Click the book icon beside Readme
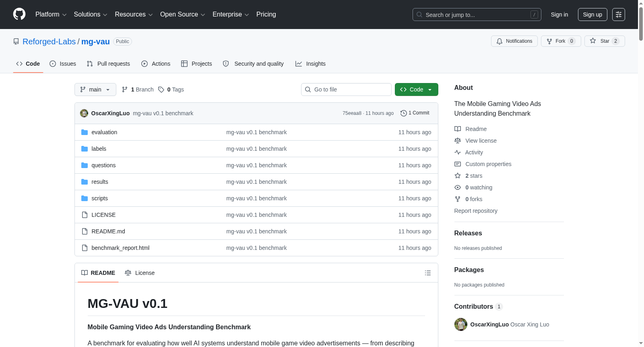This screenshot has width=644, height=347. point(458,129)
